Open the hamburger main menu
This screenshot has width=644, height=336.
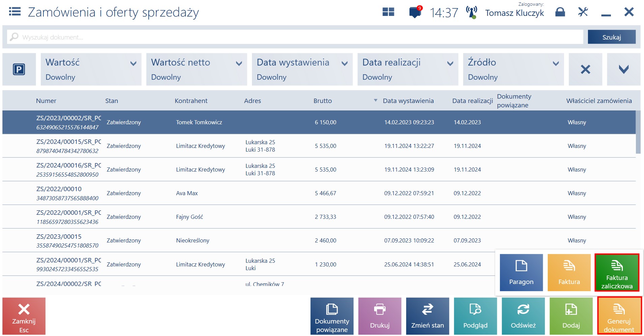tap(15, 12)
